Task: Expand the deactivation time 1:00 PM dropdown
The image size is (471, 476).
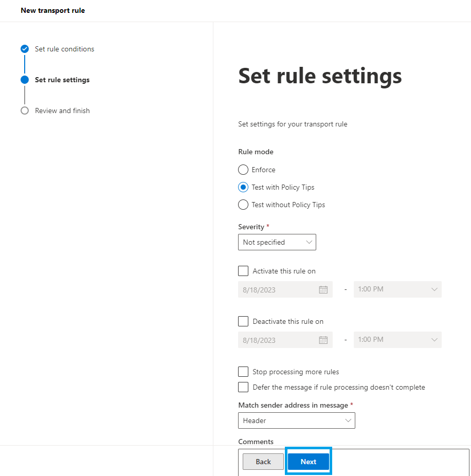Action: [397, 340]
